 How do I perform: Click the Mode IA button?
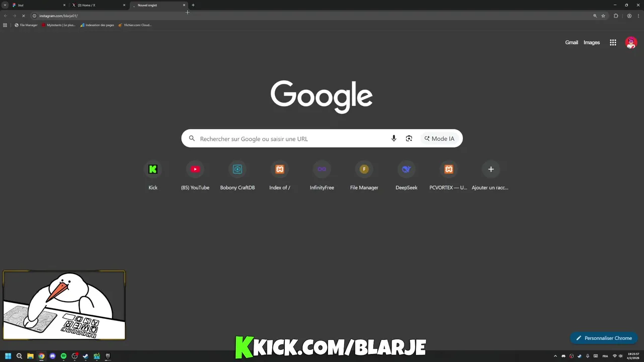click(x=439, y=139)
